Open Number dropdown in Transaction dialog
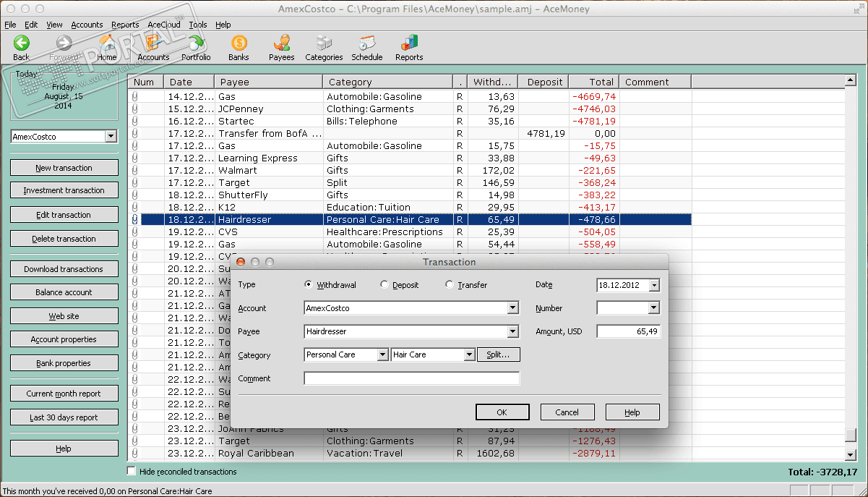 click(x=655, y=308)
